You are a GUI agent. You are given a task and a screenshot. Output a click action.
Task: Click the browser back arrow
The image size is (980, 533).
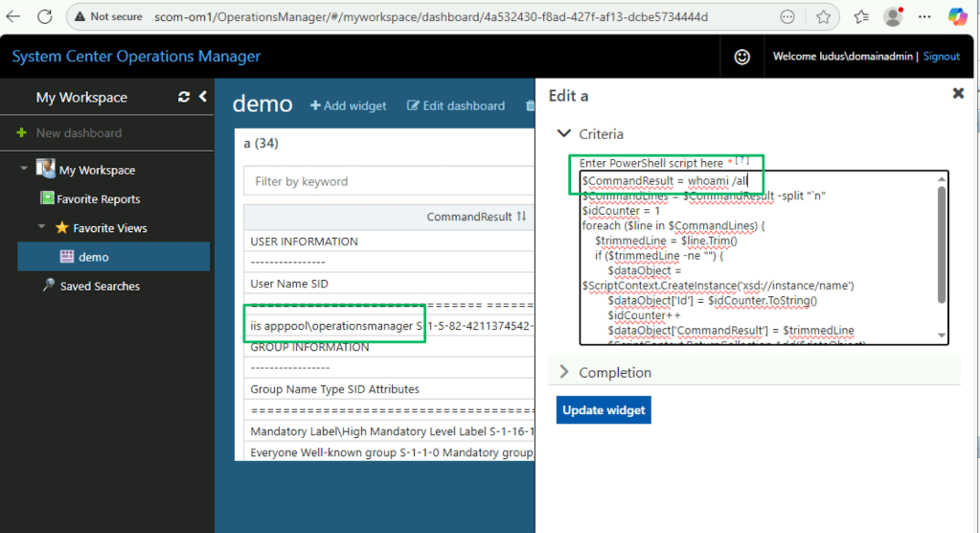pos(13,16)
